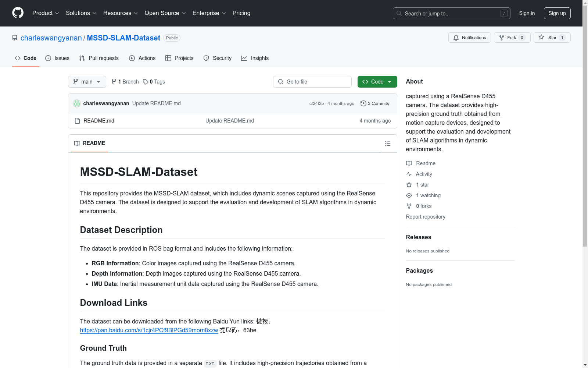Click the book icon beside Readme in About
This screenshot has height=368, width=588.
click(x=409, y=163)
